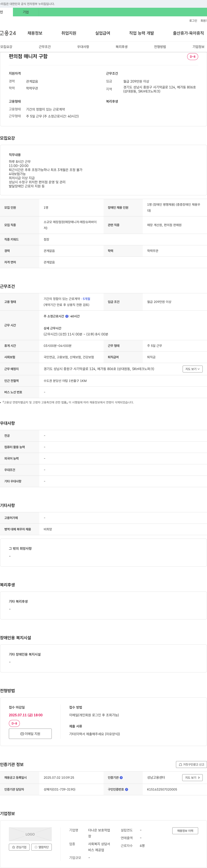
Task: Jump to the 전형방법 section tab
Action: click(x=160, y=47)
